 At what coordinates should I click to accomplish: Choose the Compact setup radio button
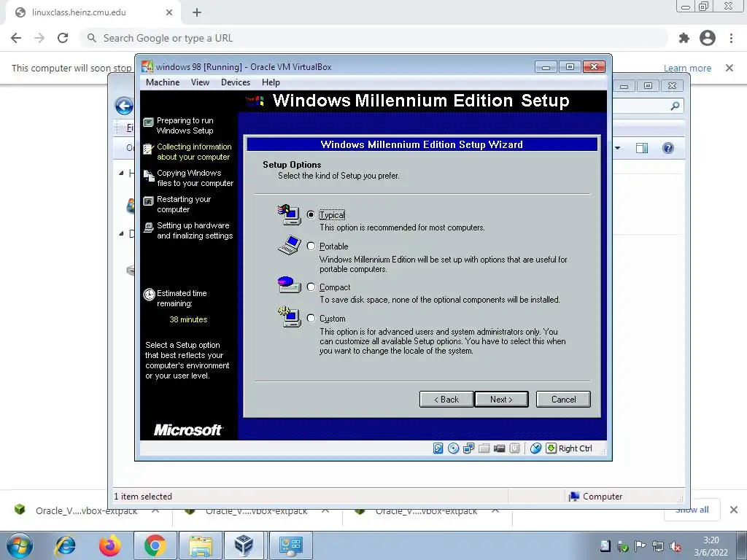point(311,287)
